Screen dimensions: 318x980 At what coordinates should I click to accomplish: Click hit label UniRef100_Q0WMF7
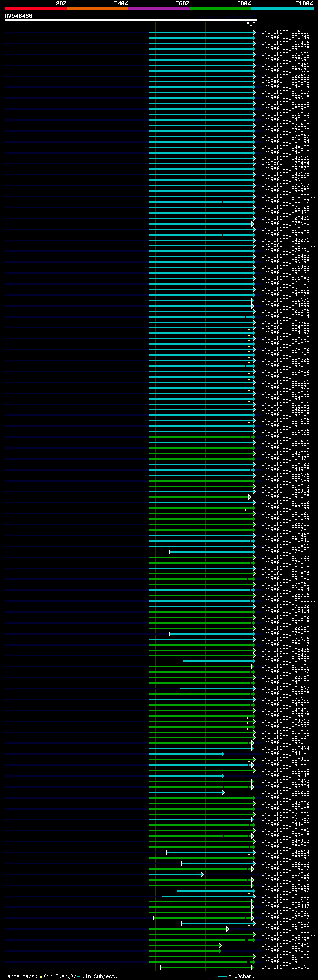[x=285, y=201]
